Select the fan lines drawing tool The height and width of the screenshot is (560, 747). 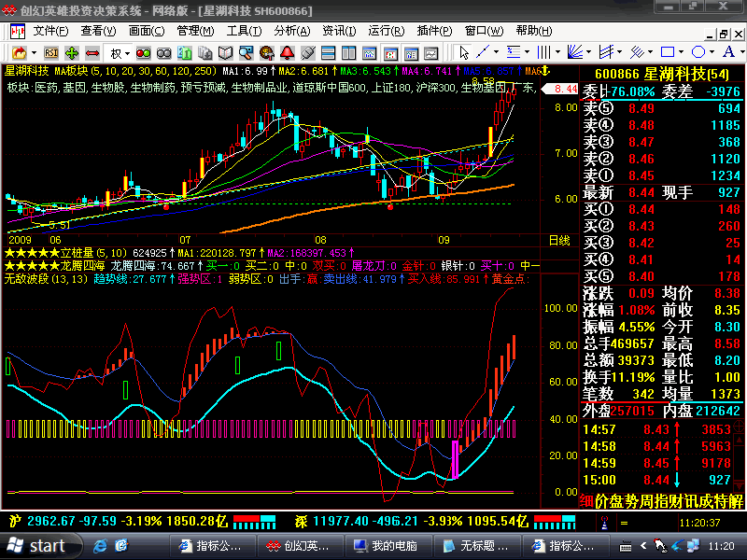pyautogui.click(x=574, y=51)
